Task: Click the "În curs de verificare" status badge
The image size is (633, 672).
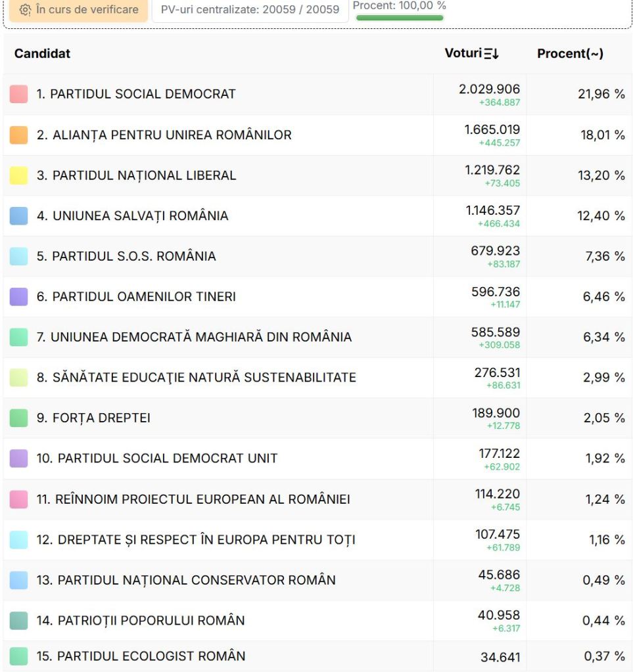Action: point(78,11)
